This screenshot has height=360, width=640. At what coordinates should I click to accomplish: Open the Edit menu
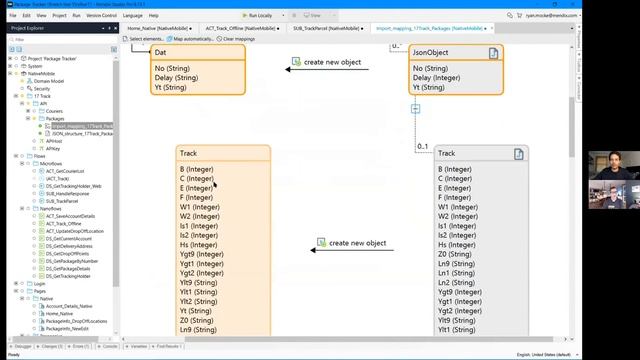pyautogui.click(x=27, y=16)
